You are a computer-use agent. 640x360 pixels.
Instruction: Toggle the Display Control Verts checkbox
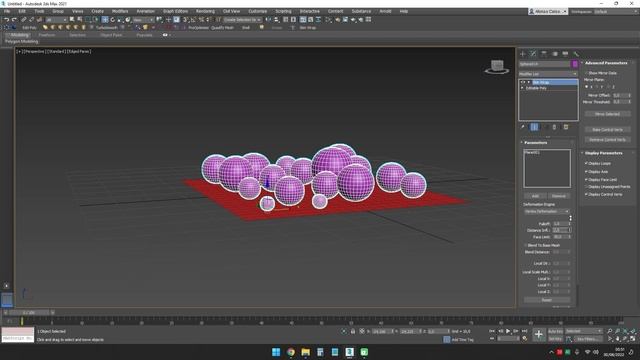coord(587,194)
